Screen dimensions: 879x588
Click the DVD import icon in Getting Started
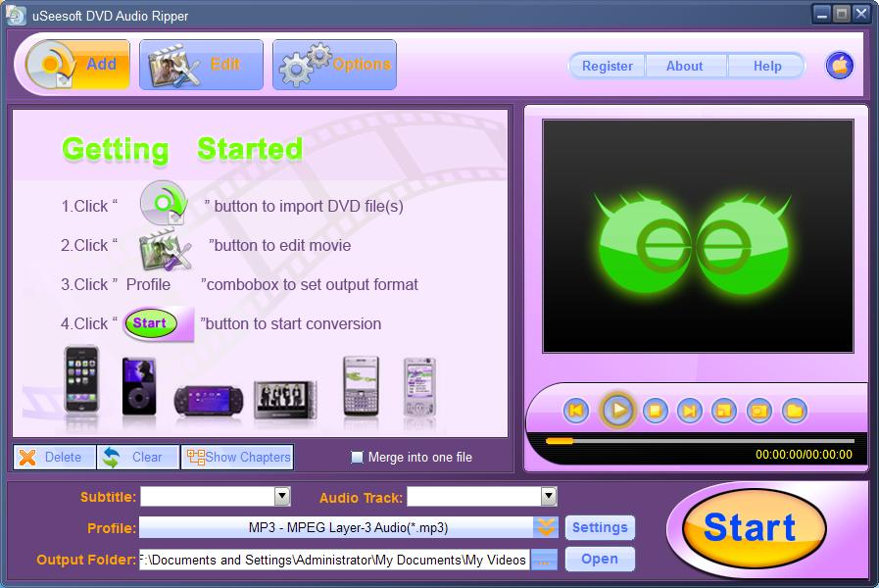tap(163, 203)
